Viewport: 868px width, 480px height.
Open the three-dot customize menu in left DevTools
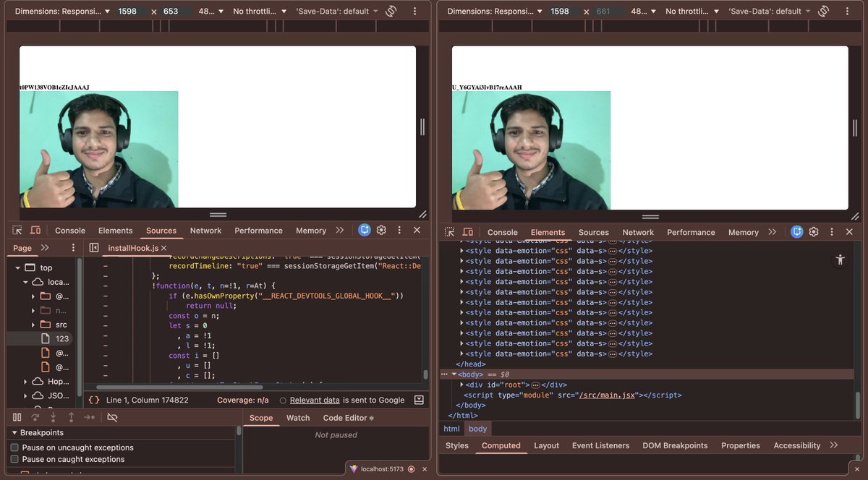(399, 230)
